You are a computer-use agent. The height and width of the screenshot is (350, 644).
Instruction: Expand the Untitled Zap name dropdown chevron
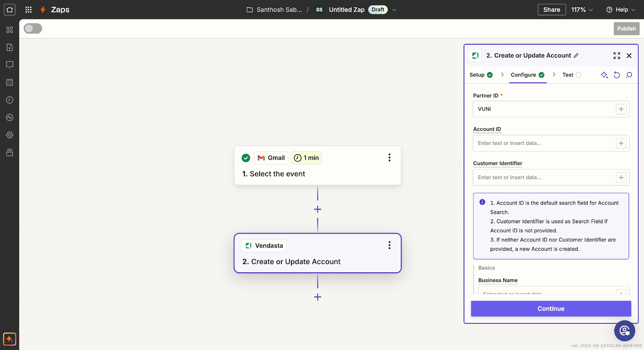(x=394, y=10)
